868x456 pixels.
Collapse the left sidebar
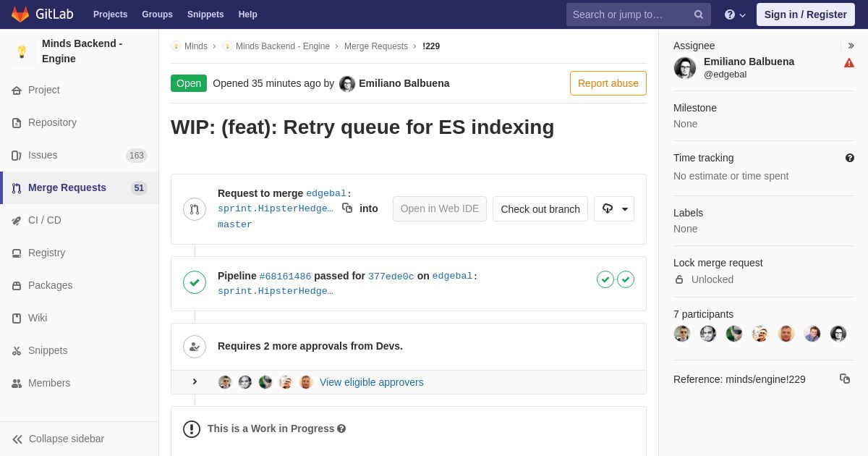coord(80,439)
